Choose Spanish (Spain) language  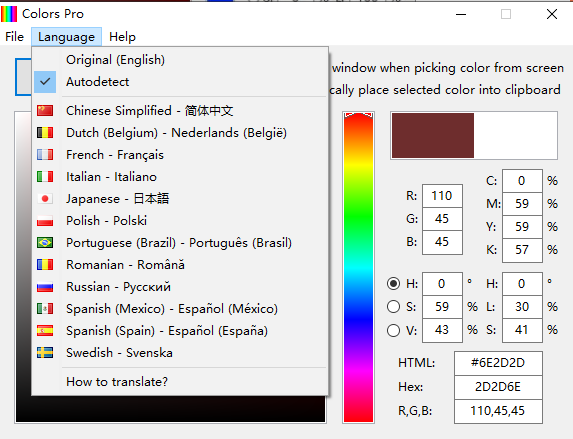180,331
